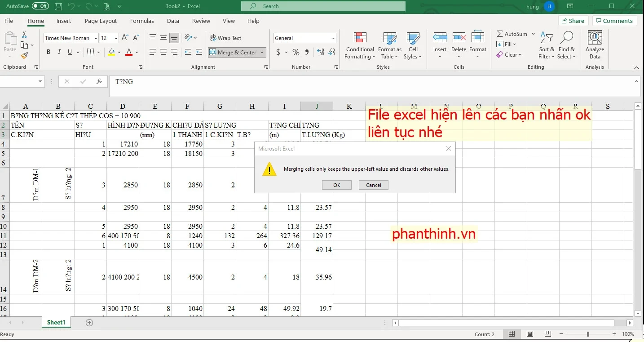Click the Save icon in title bar
The image size is (644, 342).
[x=58, y=6]
